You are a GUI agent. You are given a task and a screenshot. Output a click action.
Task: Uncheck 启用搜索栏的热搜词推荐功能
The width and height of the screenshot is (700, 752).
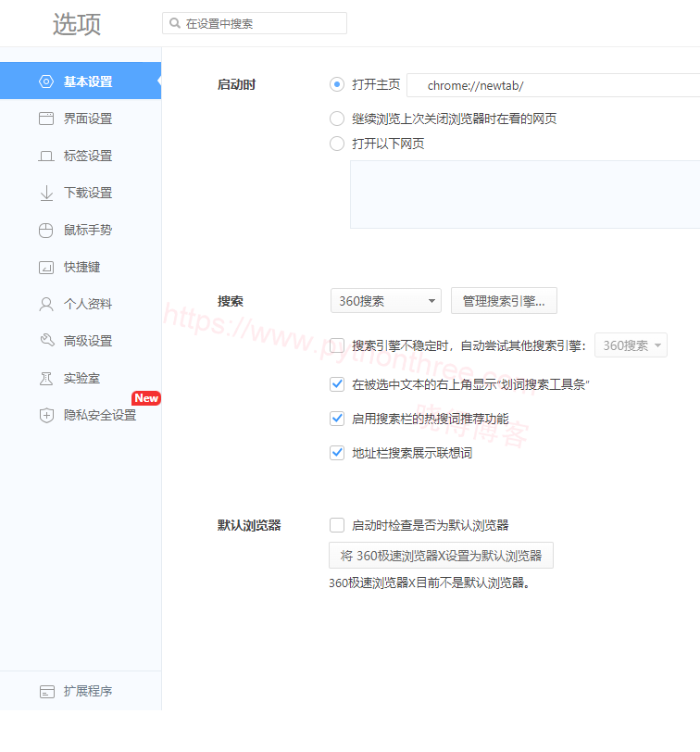pos(337,419)
